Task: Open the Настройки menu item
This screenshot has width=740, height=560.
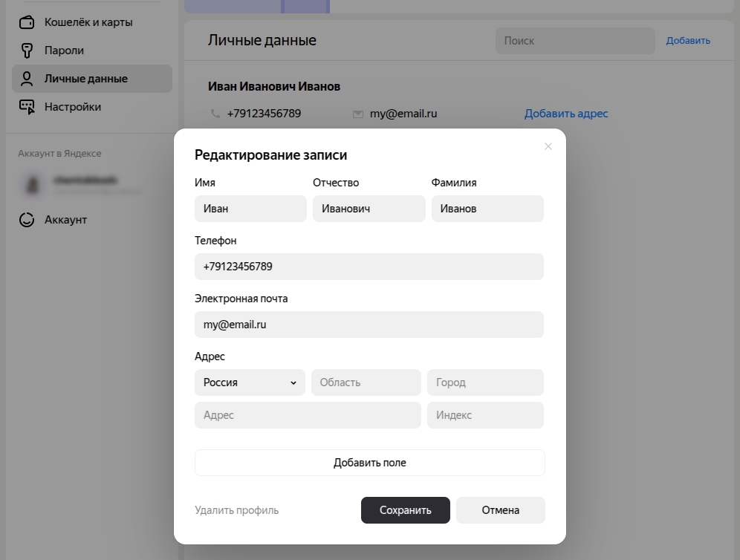Action: click(73, 107)
